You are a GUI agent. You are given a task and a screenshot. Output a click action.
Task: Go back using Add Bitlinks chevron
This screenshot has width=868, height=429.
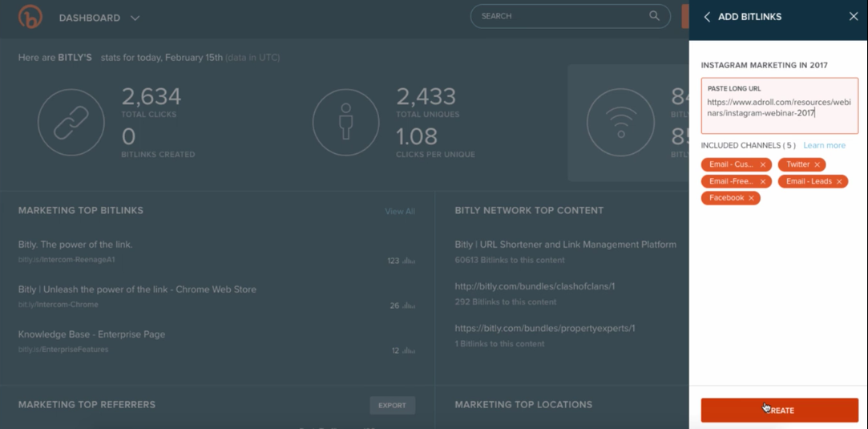[x=707, y=17]
